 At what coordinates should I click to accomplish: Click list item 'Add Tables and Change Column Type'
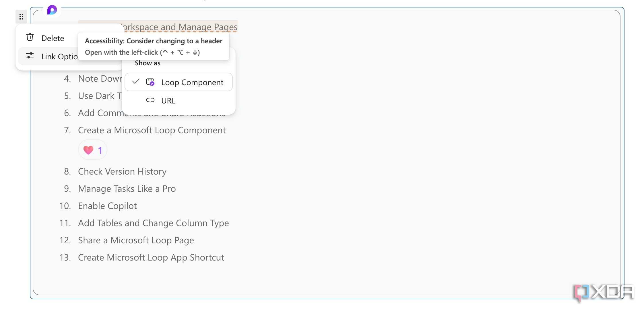[154, 223]
